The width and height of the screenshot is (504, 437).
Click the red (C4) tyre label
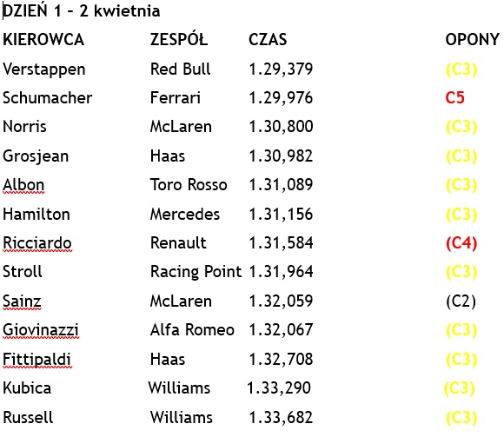pos(461,243)
